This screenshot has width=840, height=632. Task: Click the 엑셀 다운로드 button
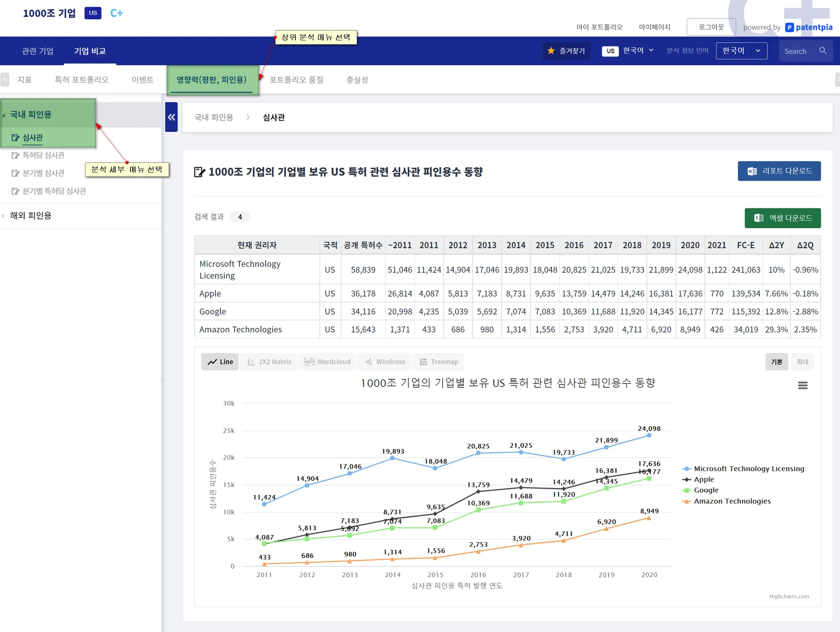coord(782,218)
